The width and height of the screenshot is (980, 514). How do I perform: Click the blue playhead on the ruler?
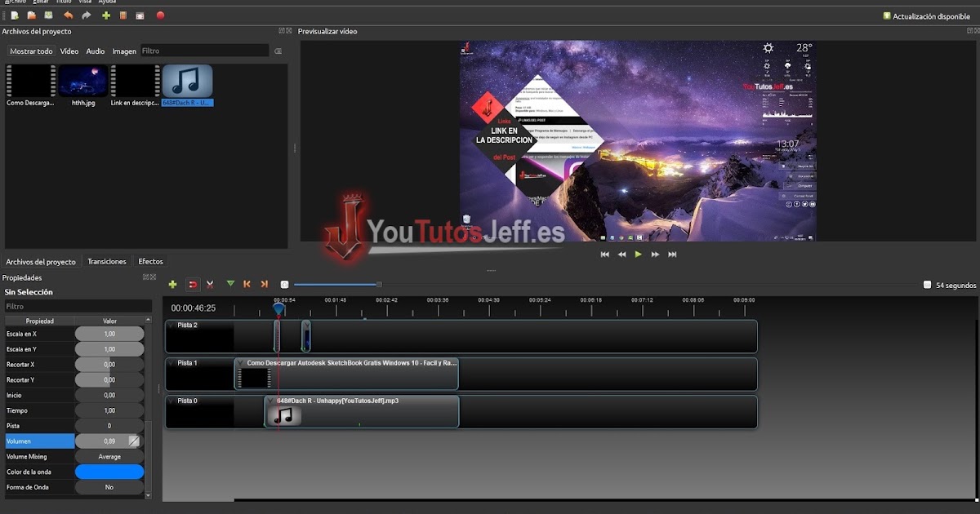pyautogui.click(x=278, y=309)
